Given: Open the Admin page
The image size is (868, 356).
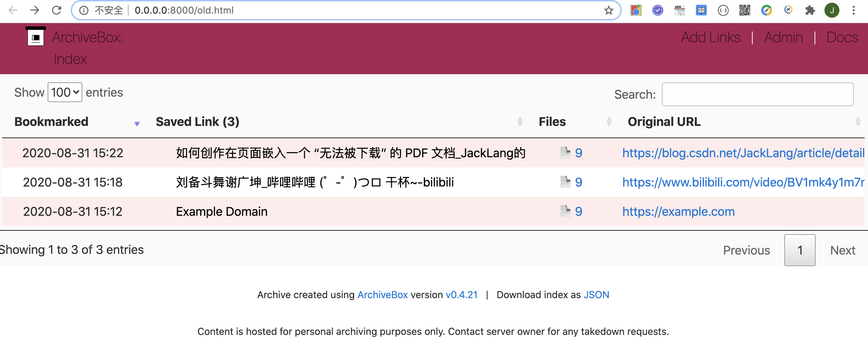Looking at the screenshot, I should pos(783,37).
